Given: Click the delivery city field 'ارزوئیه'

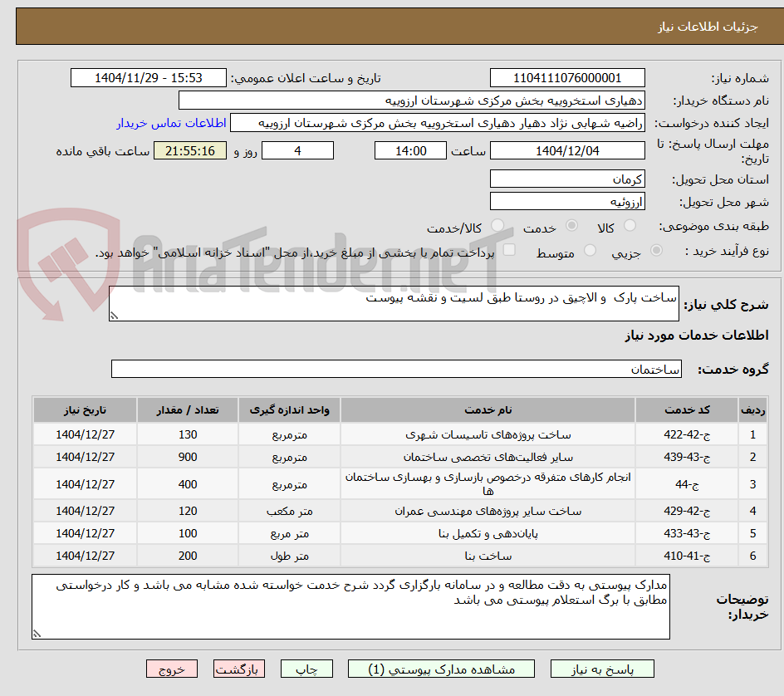Looking at the screenshot, I should 567,202.
